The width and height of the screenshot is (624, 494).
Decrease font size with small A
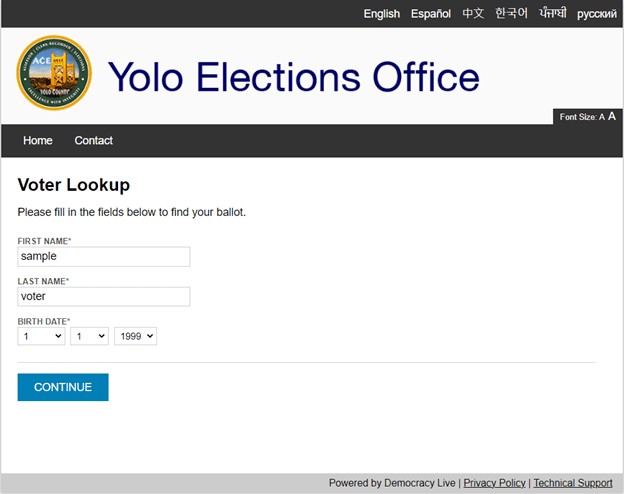pyautogui.click(x=602, y=118)
